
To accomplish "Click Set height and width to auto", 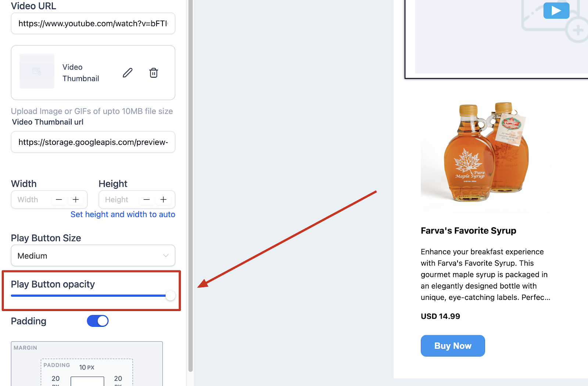I will click(123, 214).
